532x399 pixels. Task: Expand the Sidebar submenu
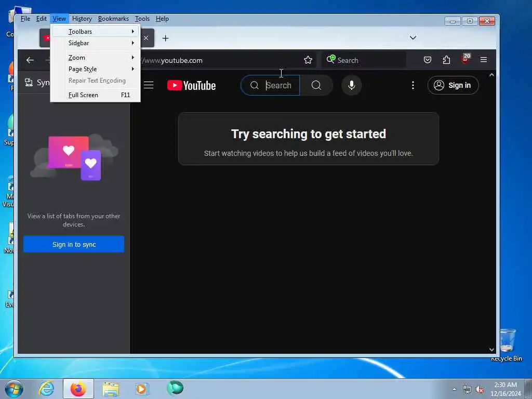96,43
